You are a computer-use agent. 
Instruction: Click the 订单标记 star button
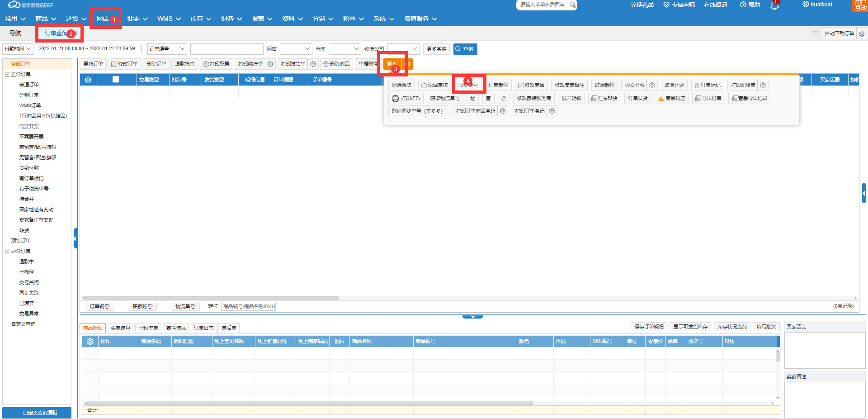point(708,85)
